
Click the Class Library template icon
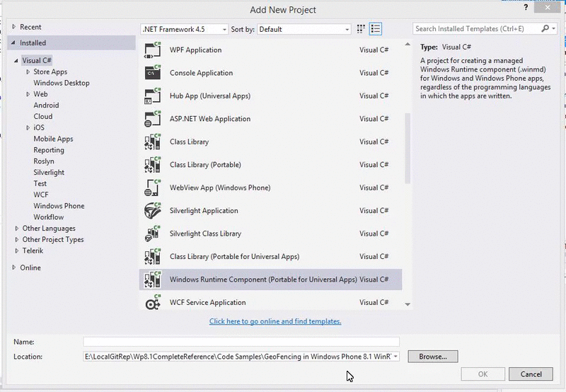pos(152,142)
